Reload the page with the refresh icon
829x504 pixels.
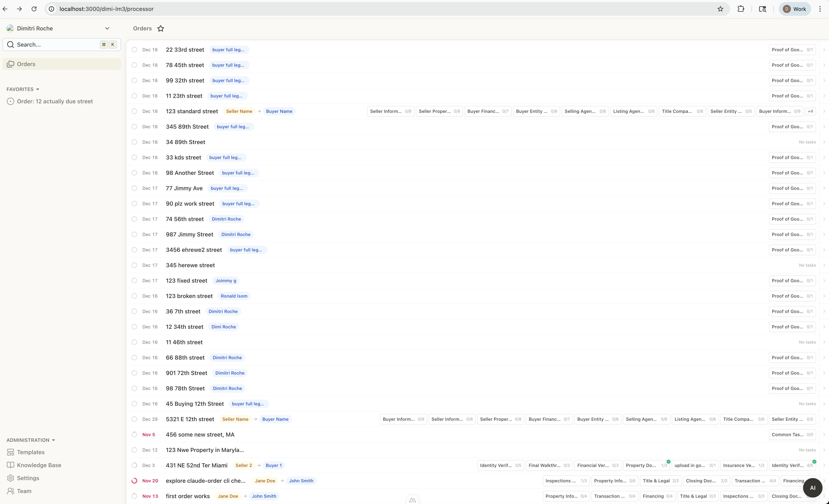34,9
